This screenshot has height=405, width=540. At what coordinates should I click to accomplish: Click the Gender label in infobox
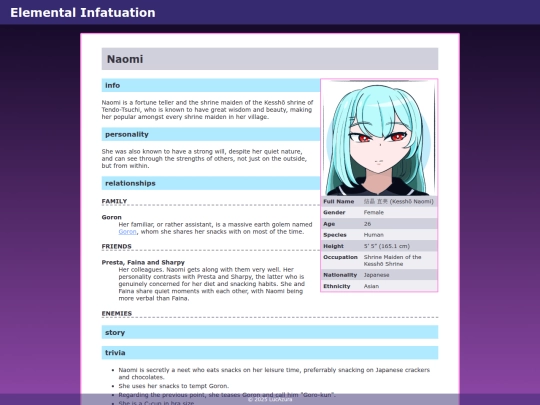coord(334,212)
